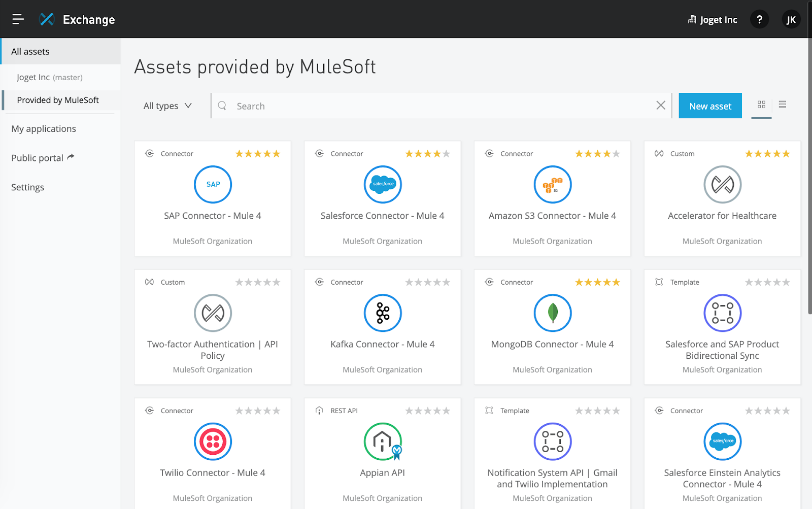Click Accelerator for Healthcare title
Image resolution: width=812 pixels, height=509 pixels.
722,216
